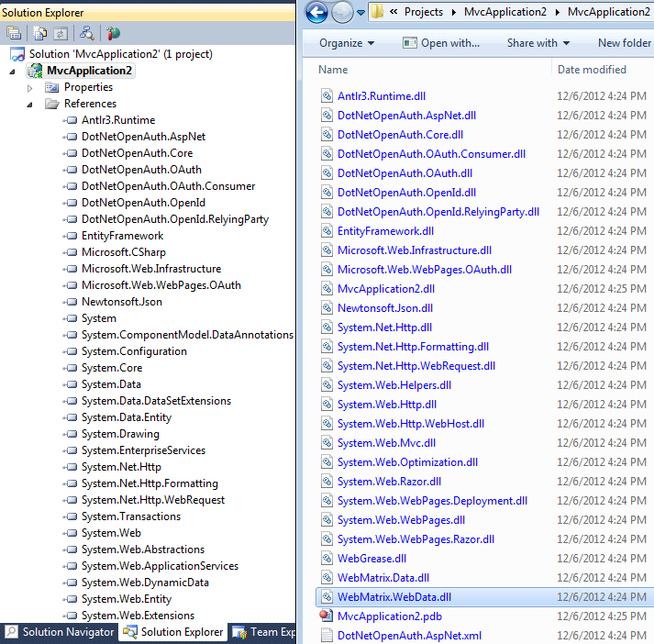The image size is (654, 644).
Task: Click the MvcApplication2.pdb file icon
Action: [x=327, y=616]
